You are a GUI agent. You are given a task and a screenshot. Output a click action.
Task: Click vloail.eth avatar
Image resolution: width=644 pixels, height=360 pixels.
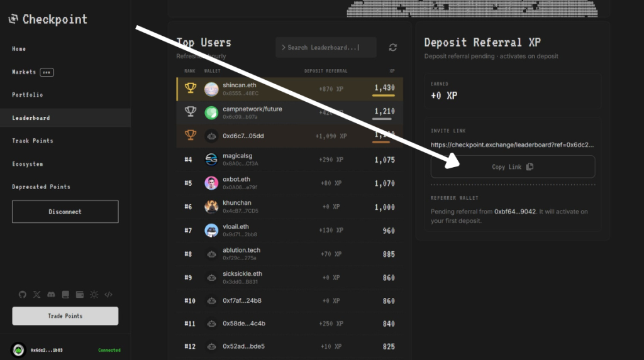point(211,231)
